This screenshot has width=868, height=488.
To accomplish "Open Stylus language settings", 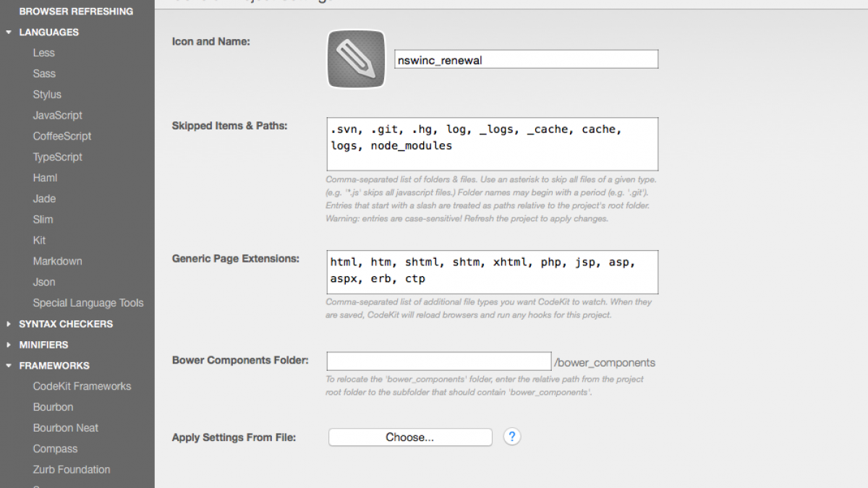I will coord(47,95).
